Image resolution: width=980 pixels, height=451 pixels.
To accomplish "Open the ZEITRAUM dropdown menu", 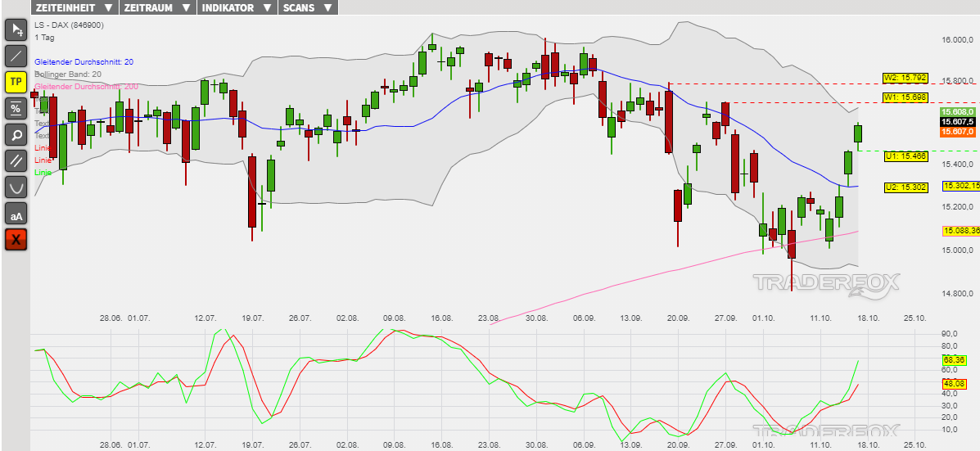I will coord(157,7).
